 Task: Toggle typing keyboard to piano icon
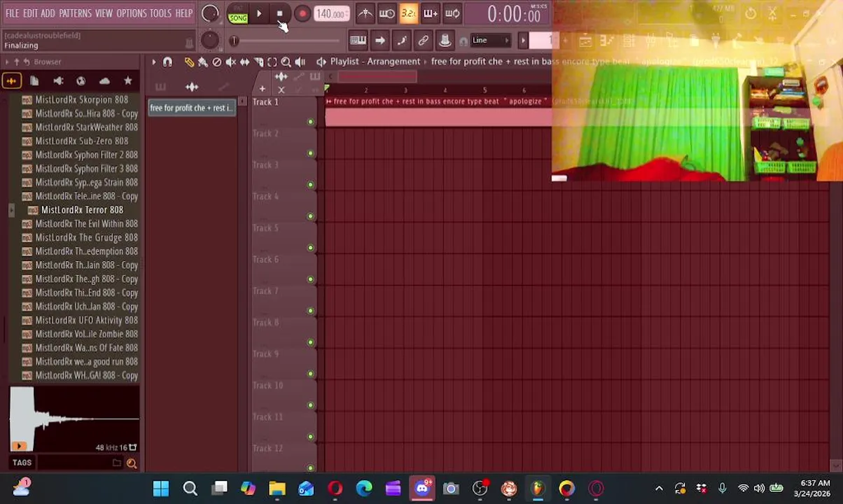358,40
